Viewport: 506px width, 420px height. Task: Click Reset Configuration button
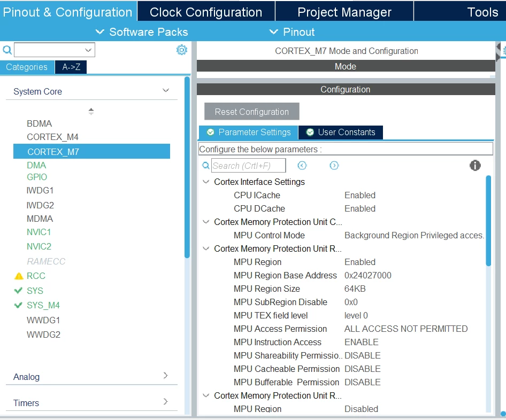[252, 112]
